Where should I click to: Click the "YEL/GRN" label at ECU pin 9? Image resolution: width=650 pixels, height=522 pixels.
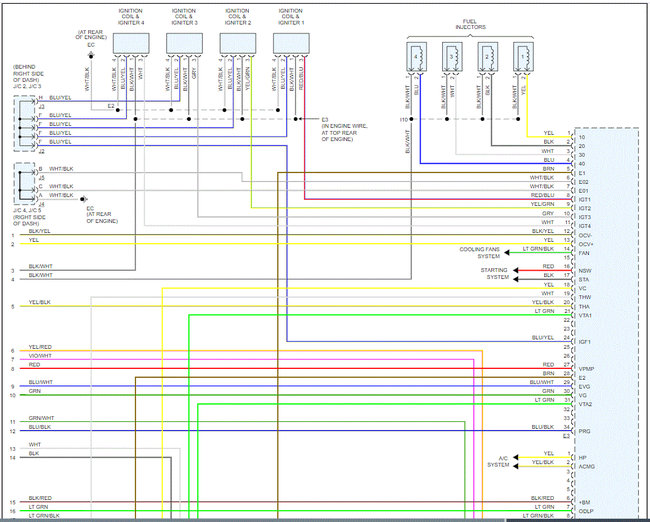click(542, 204)
